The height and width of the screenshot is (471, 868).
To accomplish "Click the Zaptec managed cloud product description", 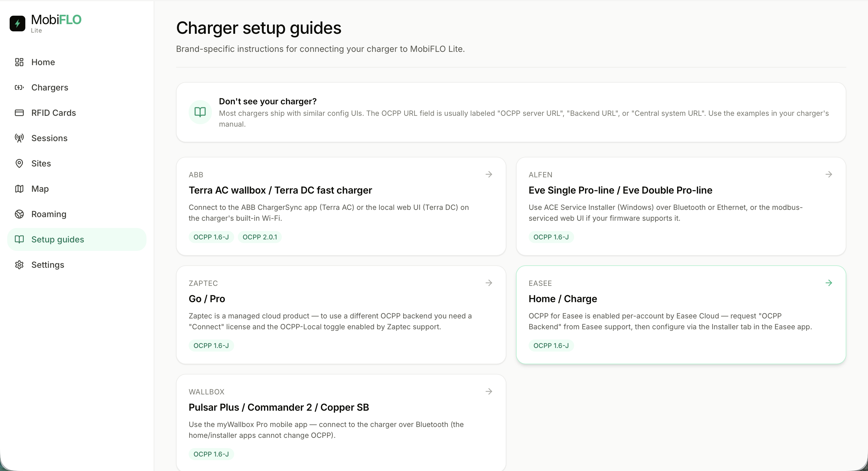I will point(330,321).
